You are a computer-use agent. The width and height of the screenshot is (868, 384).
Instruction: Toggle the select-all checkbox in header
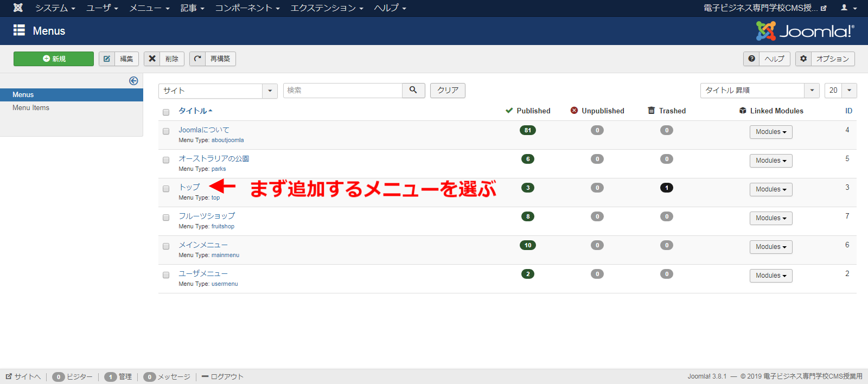pyautogui.click(x=166, y=112)
